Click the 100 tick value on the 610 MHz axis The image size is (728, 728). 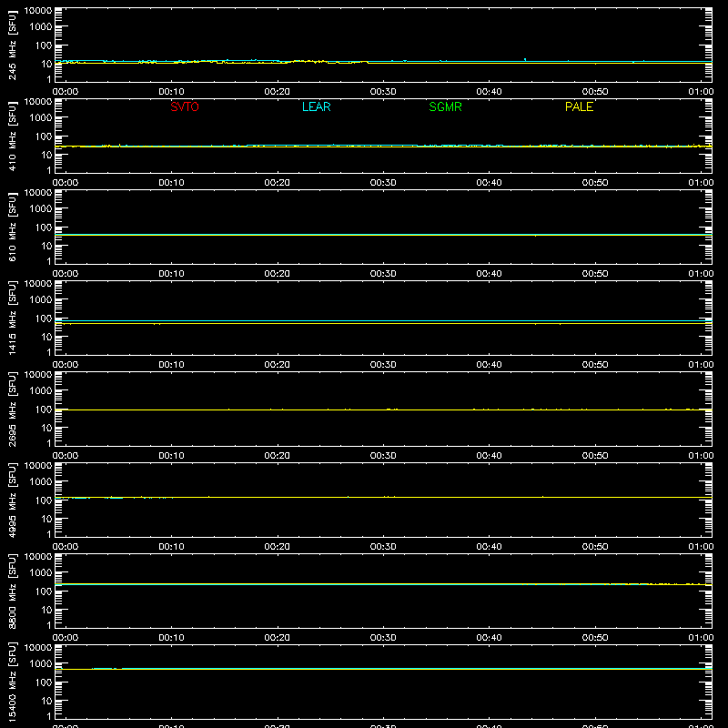pyautogui.click(x=44, y=227)
